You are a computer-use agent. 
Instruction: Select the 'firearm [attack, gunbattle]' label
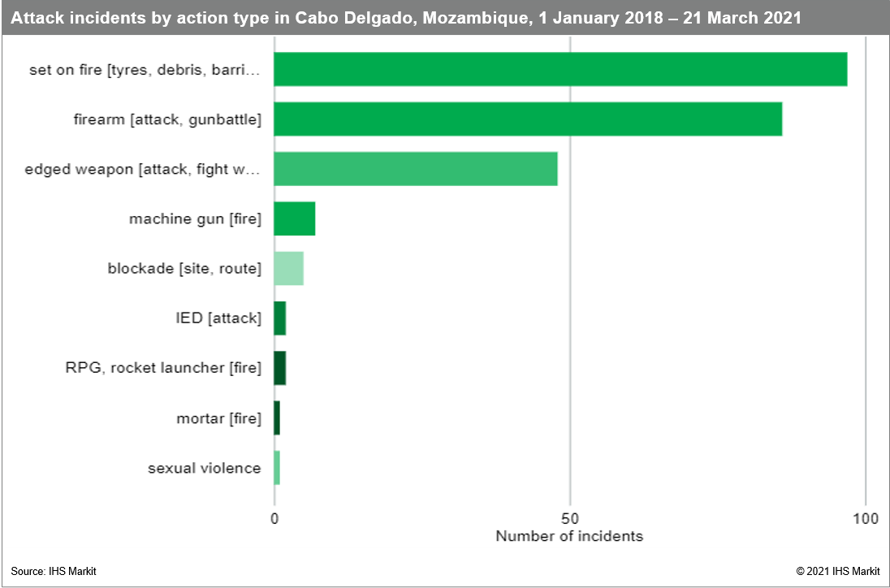point(167,120)
